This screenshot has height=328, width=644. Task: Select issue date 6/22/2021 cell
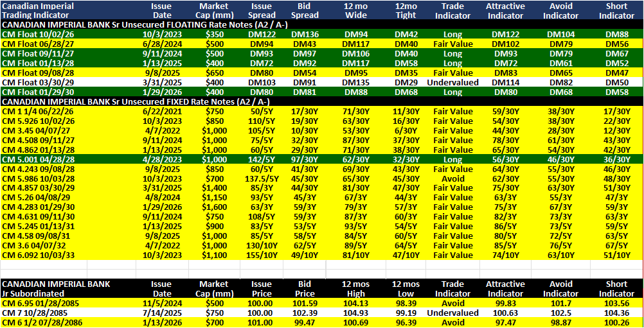point(161,112)
